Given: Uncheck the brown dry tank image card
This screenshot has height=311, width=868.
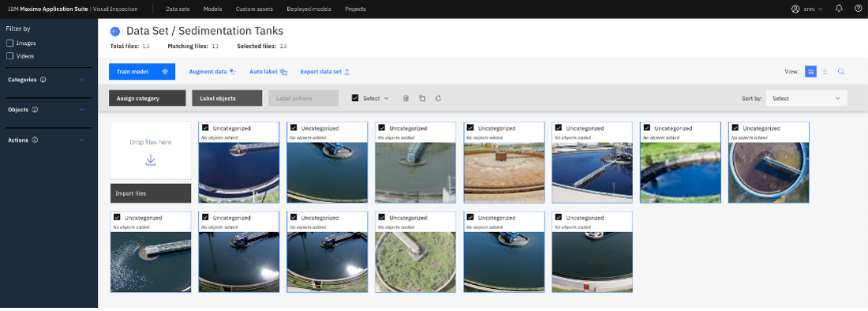Looking at the screenshot, I should click(x=470, y=128).
